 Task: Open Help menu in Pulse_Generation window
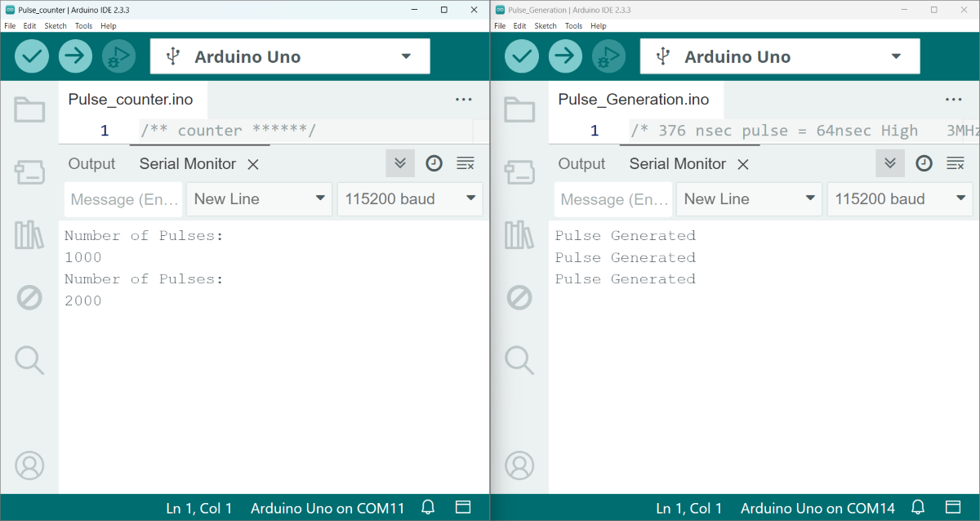(599, 26)
